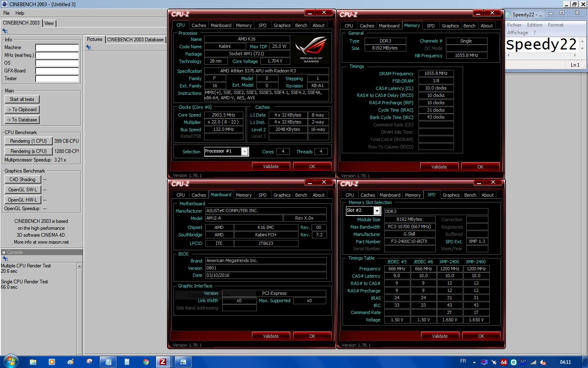This screenshot has height=368, width=588.
Task: Click Validate in the CPU-Z Mainboard window
Action: pyautogui.click(x=271, y=336)
